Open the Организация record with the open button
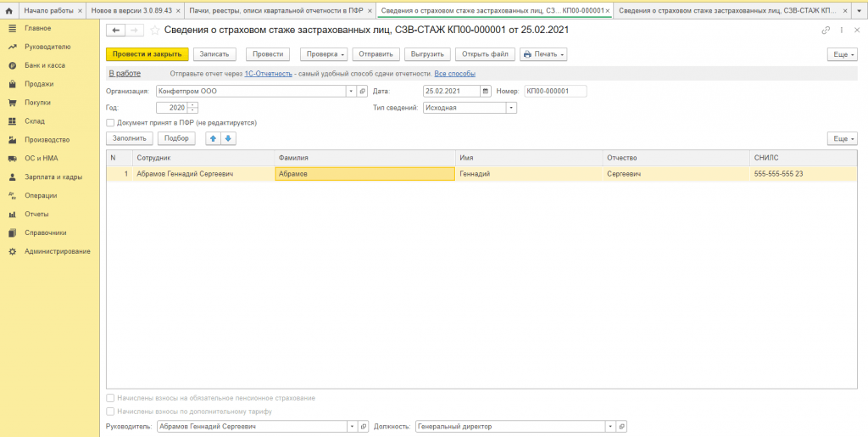Viewport: 868px width, 437px height. 363,91
